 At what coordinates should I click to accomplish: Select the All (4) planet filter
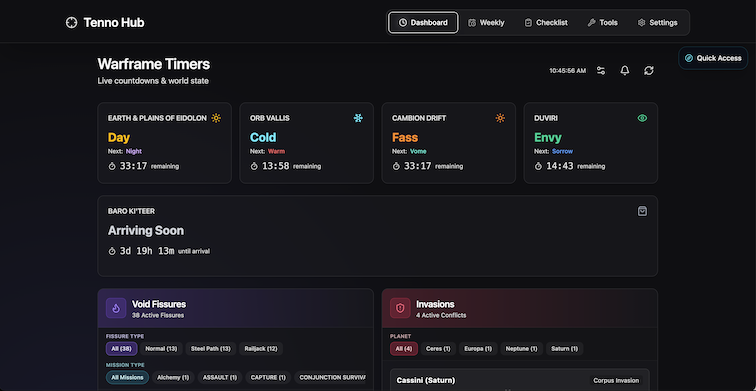point(404,349)
